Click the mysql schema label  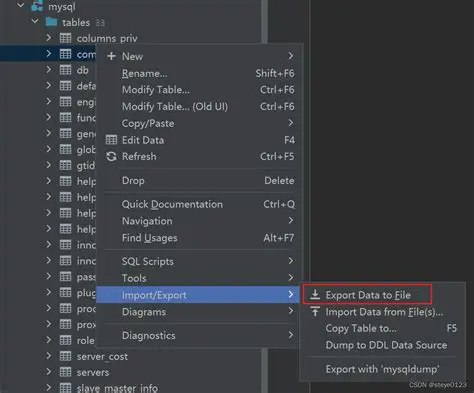(62, 6)
